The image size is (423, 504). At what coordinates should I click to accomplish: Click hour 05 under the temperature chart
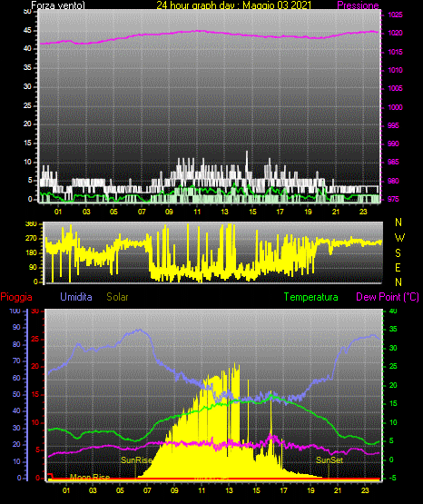pyautogui.click(x=120, y=490)
